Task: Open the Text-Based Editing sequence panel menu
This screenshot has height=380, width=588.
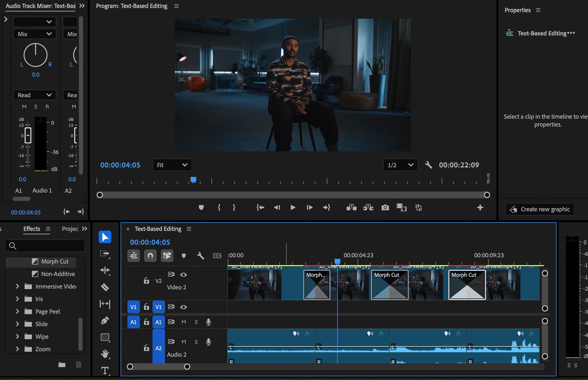Action: 189,228
